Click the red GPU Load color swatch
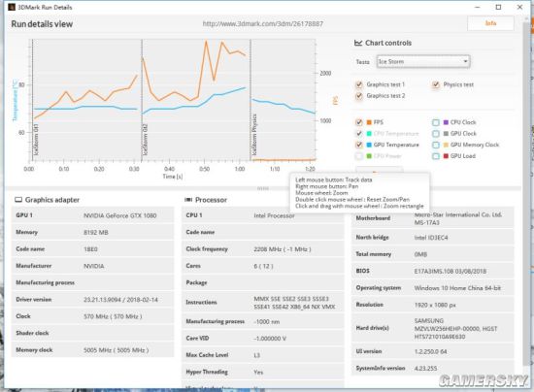Screen dimensions: 534x392 tap(446, 156)
